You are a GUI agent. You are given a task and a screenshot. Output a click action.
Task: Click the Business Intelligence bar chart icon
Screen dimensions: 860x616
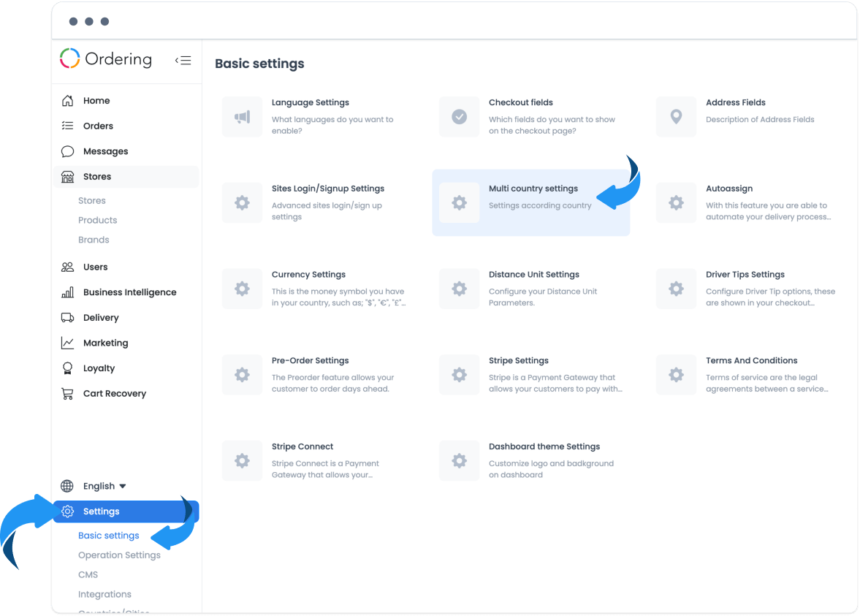[x=67, y=292]
